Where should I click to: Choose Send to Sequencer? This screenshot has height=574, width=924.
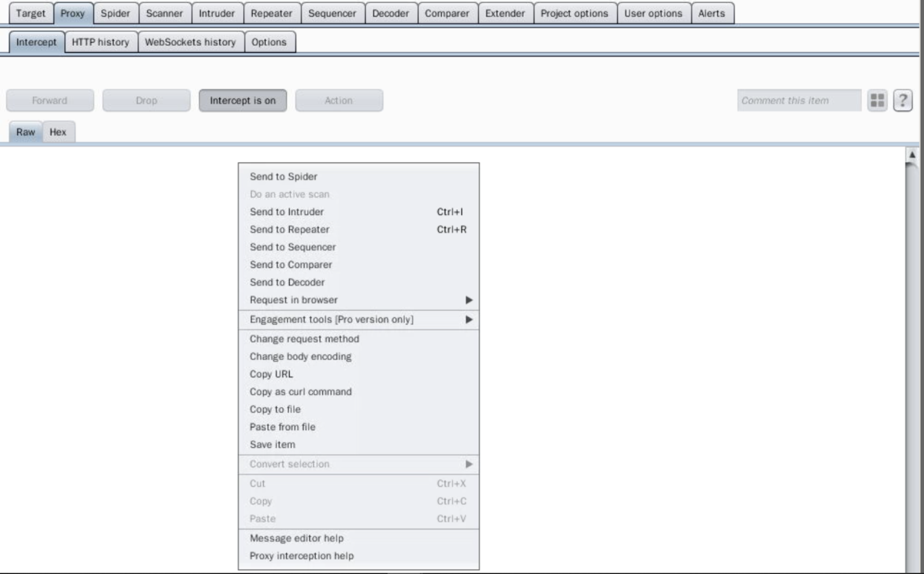click(359, 247)
